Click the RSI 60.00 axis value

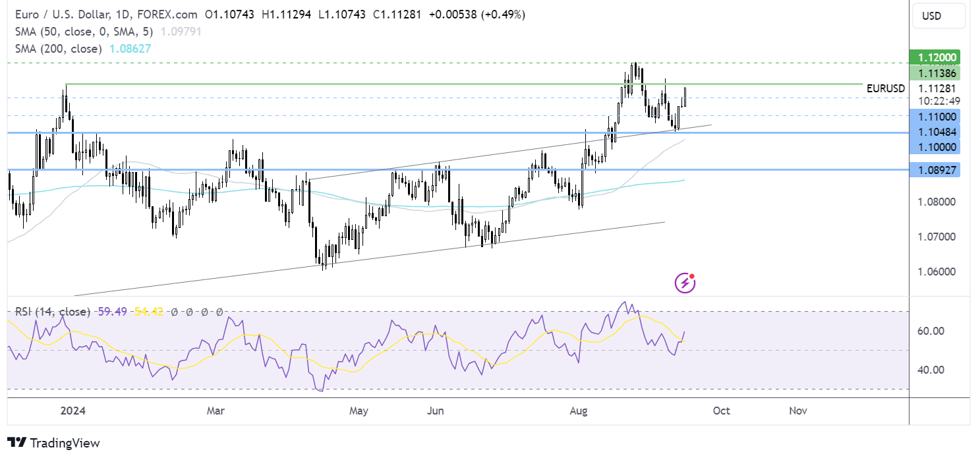933,331
